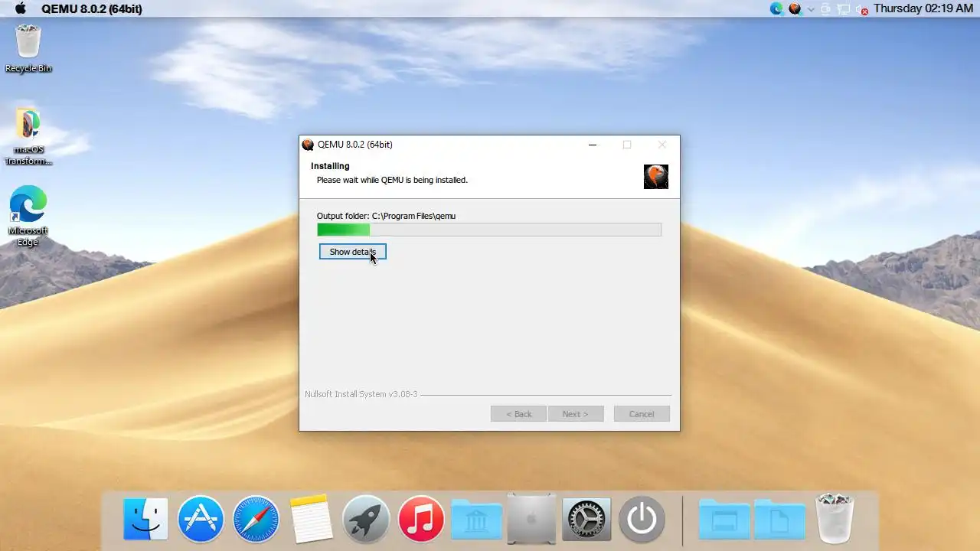Click the green installation progress bar
980x551 pixels.
click(489, 230)
